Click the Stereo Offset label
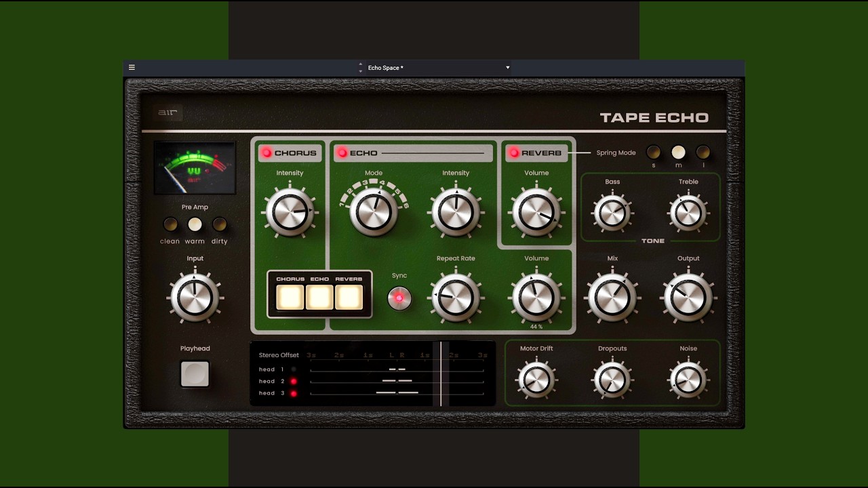Screen dimensions: 868x488 click(x=279, y=355)
